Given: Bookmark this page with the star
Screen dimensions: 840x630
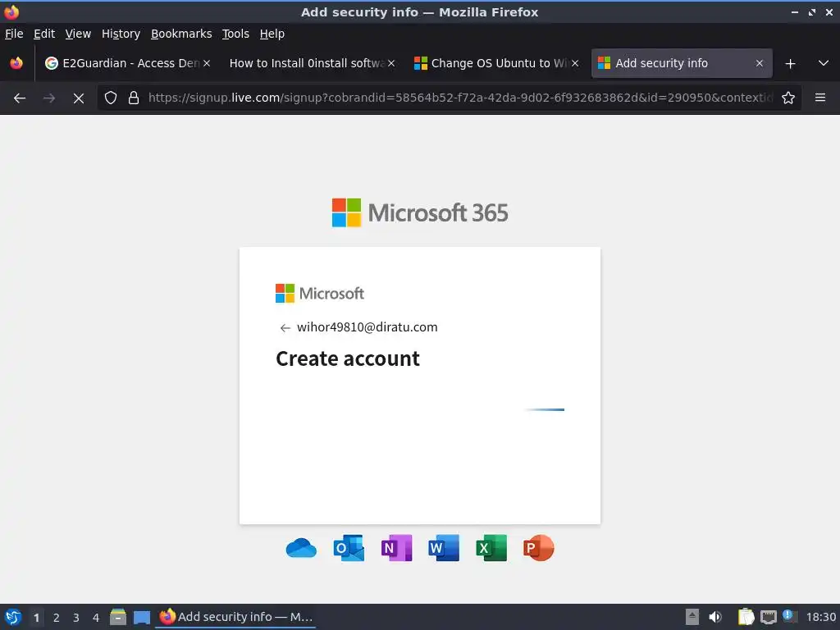Looking at the screenshot, I should coord(788,98).
